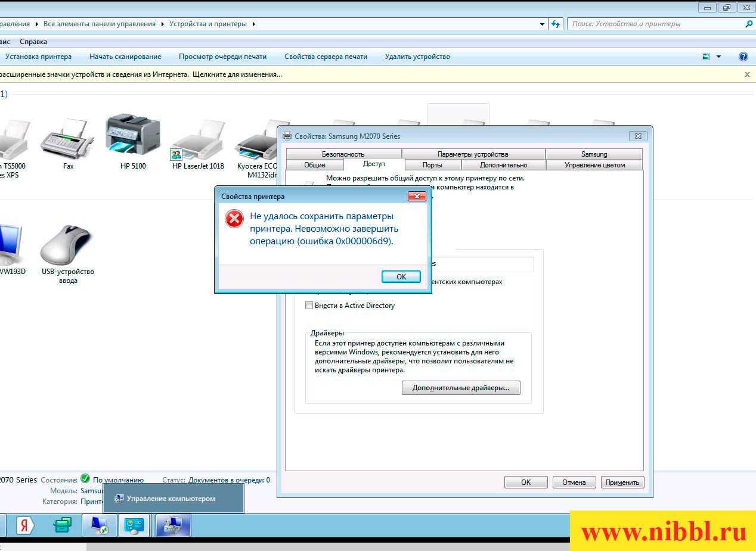
Task: Click the Отмена button
Action: [574, 482]
